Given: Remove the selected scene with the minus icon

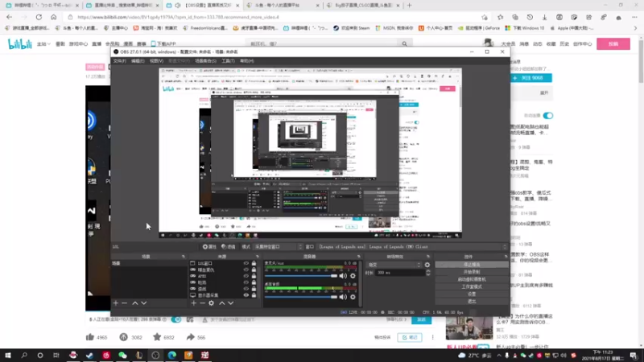Looking at the screenshot, I should click(x=125, y=303).
